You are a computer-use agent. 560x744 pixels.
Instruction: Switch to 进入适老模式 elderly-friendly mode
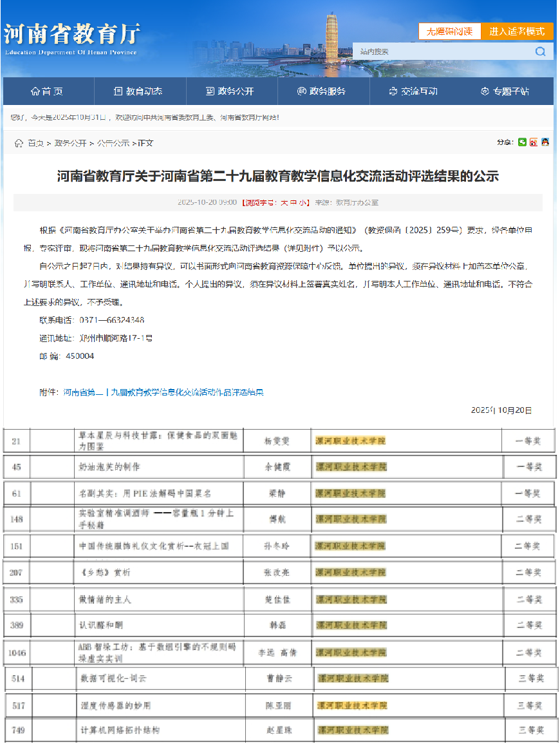(x=517, y=31)
